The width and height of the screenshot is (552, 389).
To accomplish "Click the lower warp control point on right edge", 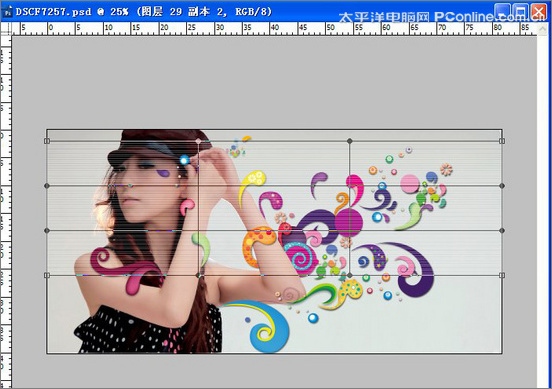I will click(502, 230).
